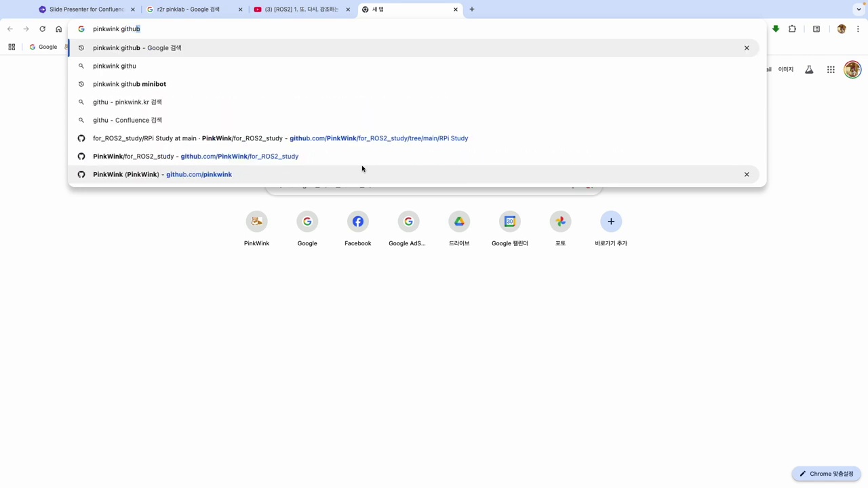Viewport: 868px width, 488px height.
Task: Close the r2r pinklab Google search tab
Action: pos(240,9)
